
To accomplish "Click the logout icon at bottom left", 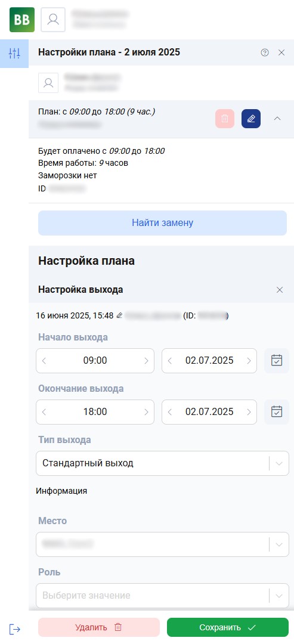I will pos(14,629).
